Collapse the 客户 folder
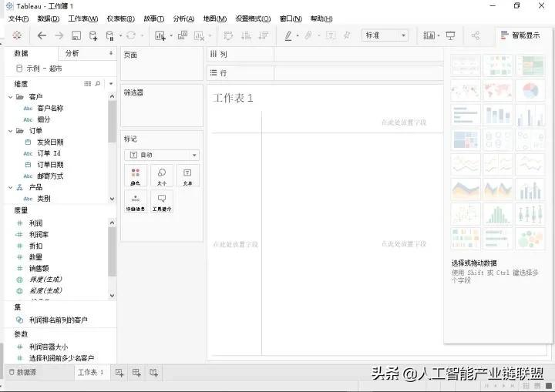Image resolution: width=555 pixels, height=392 pixels. pos(10,97)
